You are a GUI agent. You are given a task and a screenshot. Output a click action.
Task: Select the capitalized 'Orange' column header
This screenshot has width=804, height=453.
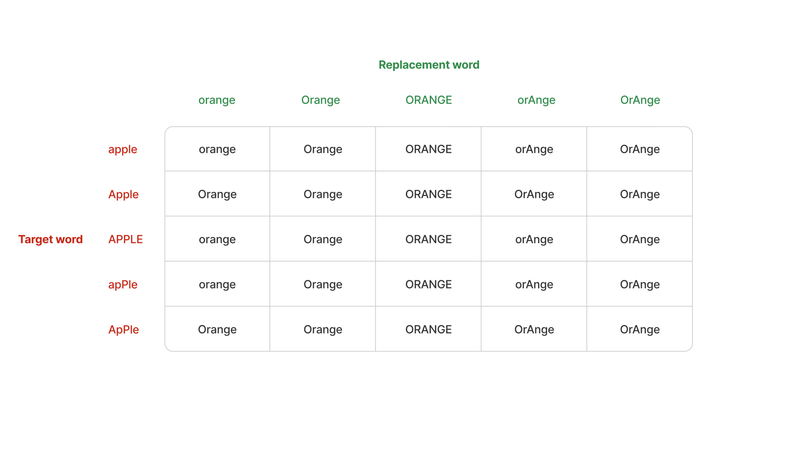320,100
